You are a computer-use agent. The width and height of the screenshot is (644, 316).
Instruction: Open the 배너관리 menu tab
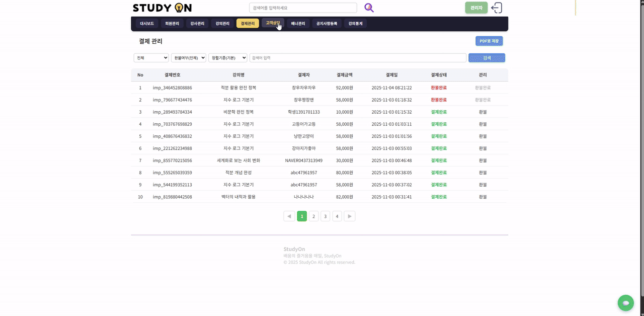pos(298,24)
